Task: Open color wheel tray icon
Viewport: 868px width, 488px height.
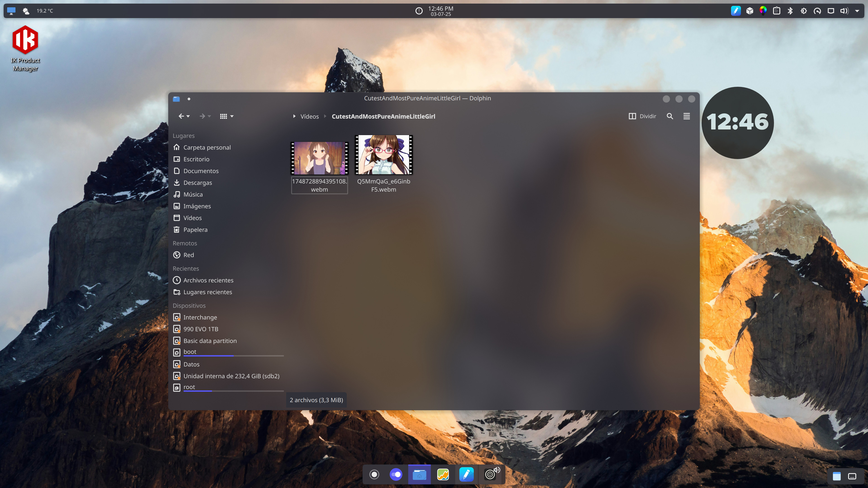Action: click(763, 11)
